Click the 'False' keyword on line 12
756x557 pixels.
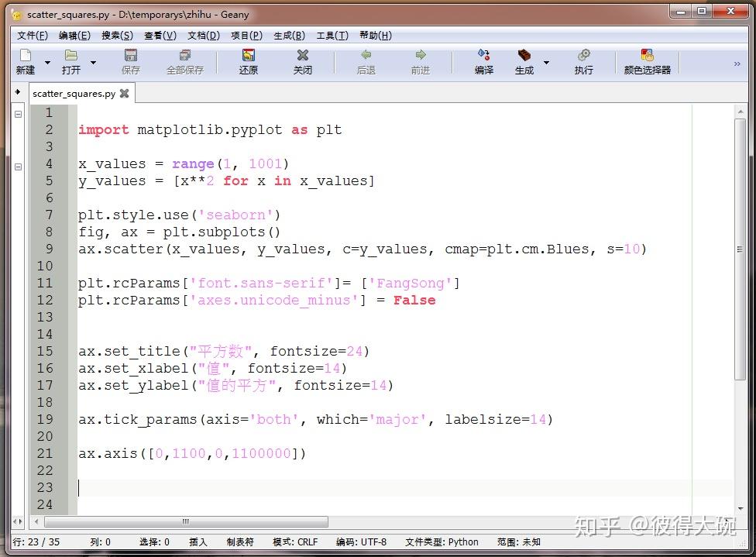414,301
